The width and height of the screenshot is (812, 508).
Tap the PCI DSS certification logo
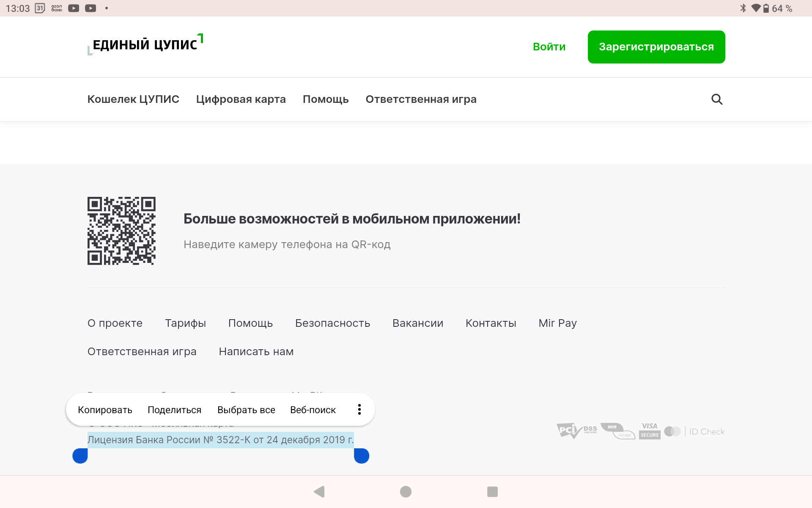(x=576, y=431)
